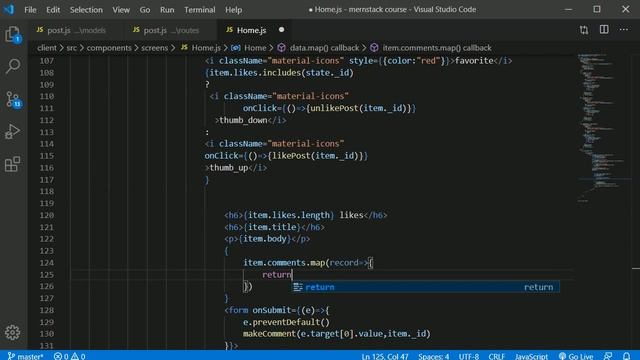Click Ln 125, Col 47 position indicator

point(384,356)
